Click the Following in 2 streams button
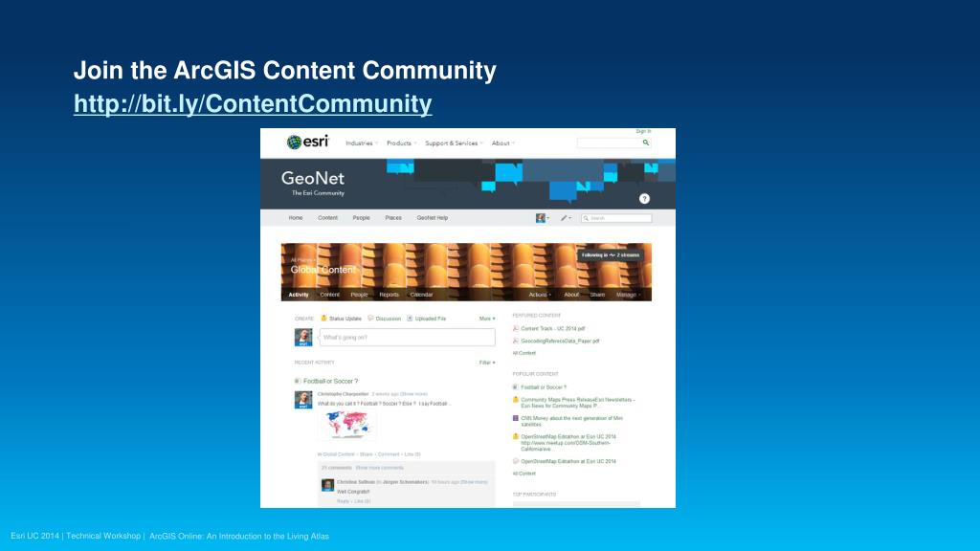 (x=611, y=254)
